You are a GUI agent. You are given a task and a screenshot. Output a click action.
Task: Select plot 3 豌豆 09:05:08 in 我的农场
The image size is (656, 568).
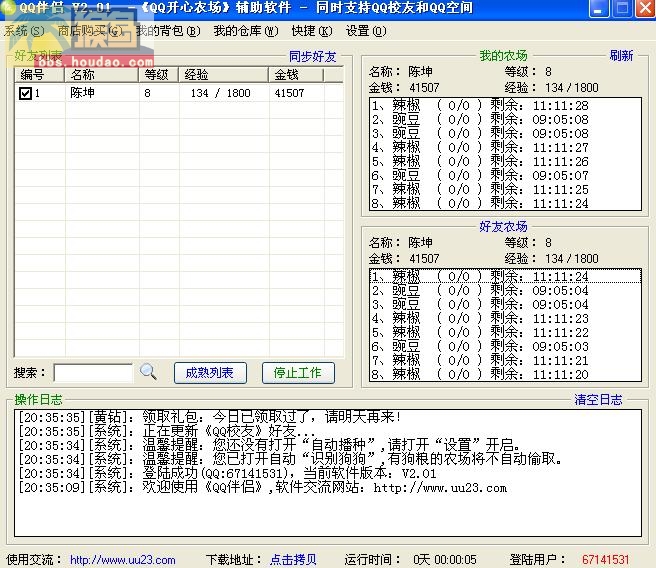[x=505, y=133]
